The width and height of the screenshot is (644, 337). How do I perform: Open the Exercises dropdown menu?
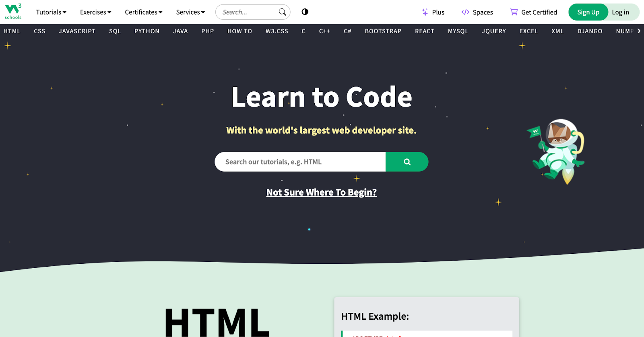point(95,12)
